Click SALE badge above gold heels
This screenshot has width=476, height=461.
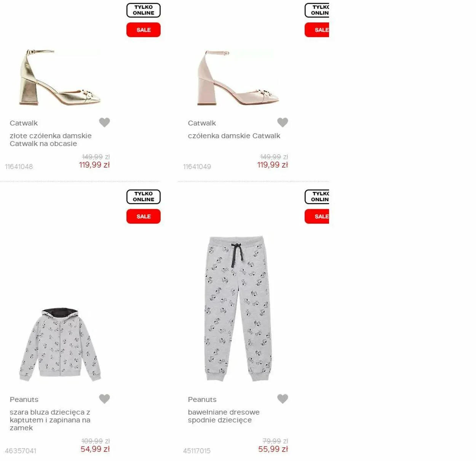[144, 30]
